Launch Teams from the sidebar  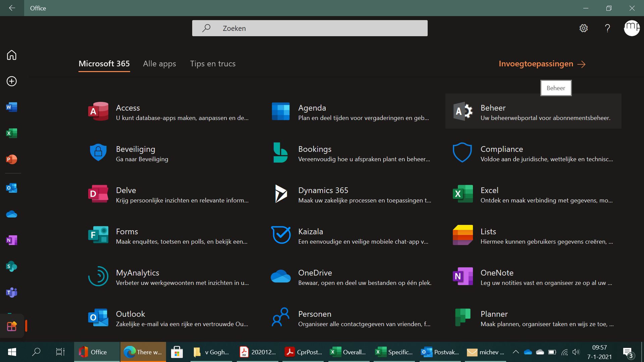point(12,293)
